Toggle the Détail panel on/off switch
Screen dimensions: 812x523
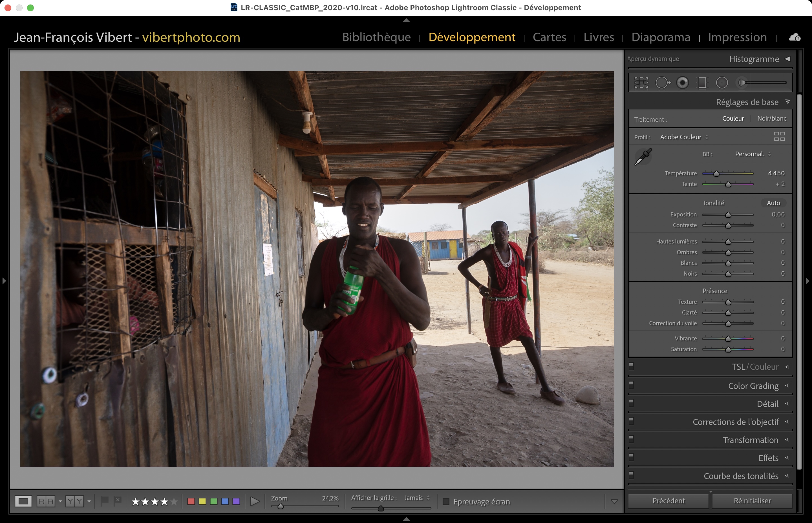(631, 403)
